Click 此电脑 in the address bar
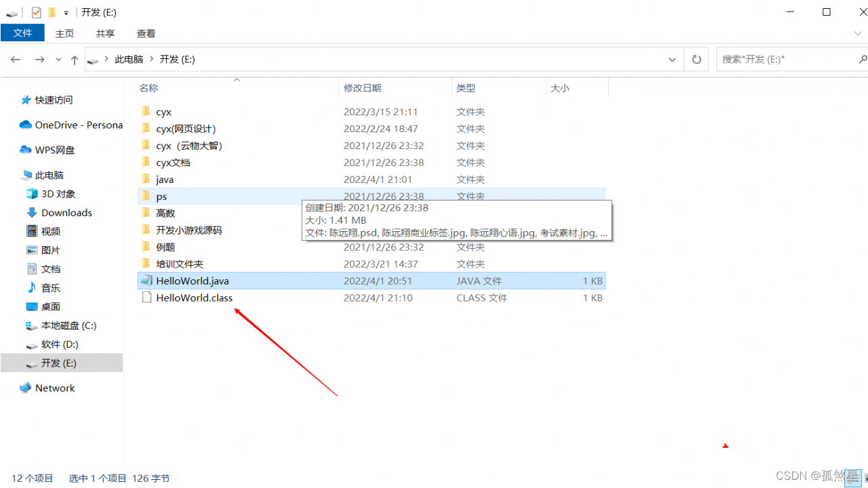Image resolution: width=868 pixels, height=488 pixels. [x=129, y=60]
